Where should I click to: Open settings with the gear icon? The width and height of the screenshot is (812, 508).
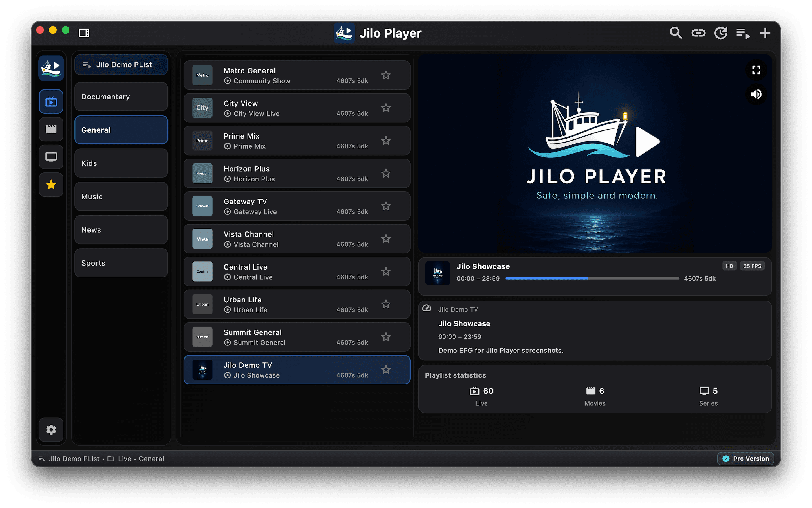point(51,430)
